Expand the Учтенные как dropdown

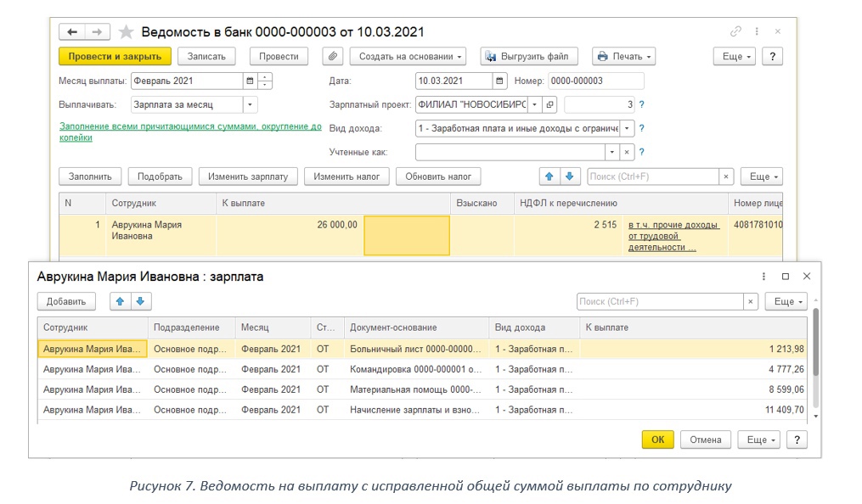611,152
